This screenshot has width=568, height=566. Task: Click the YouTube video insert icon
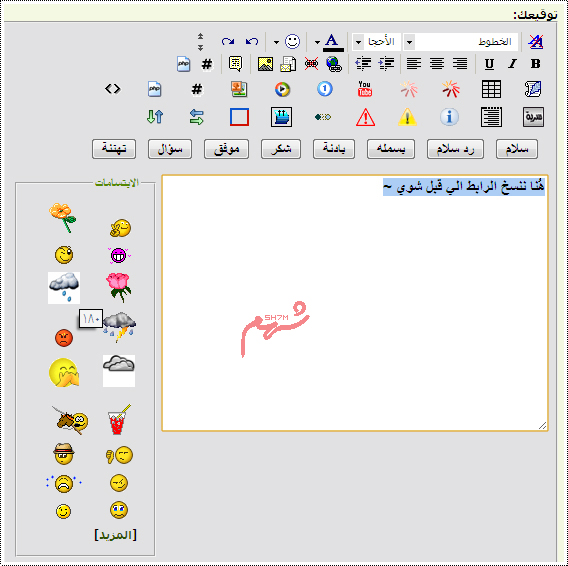[365, 89]
